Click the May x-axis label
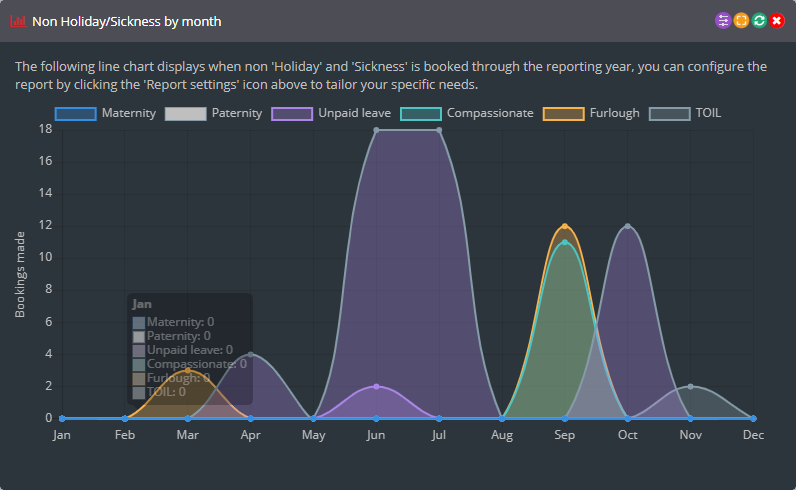Viewport: 796px width, 490px height. point(313,435)
